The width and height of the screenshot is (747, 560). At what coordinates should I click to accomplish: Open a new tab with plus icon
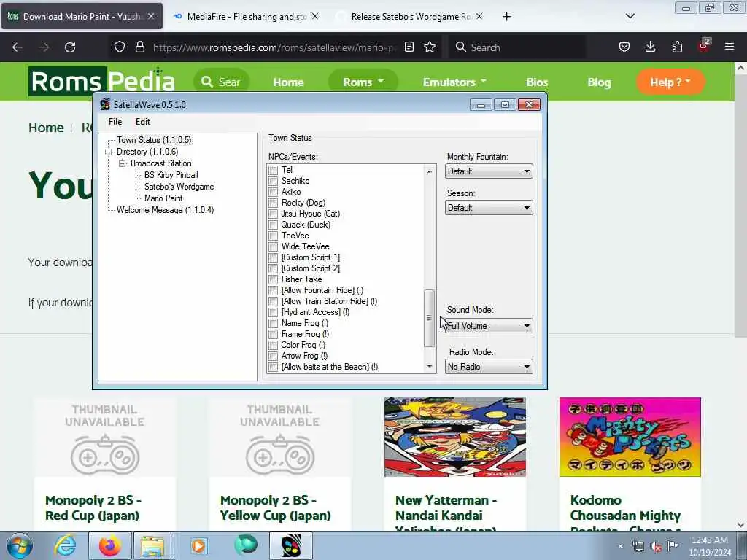pyautogui.click(x=506, y=17)
